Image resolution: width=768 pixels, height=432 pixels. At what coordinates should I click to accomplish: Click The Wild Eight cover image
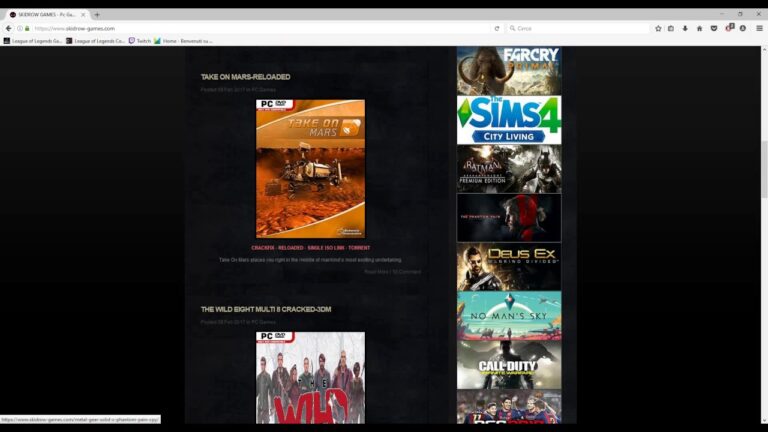pos(310,378)
